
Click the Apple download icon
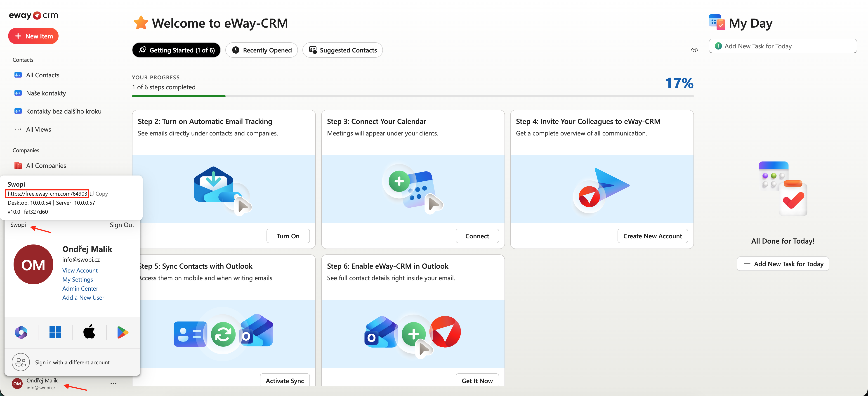[89, 332]
